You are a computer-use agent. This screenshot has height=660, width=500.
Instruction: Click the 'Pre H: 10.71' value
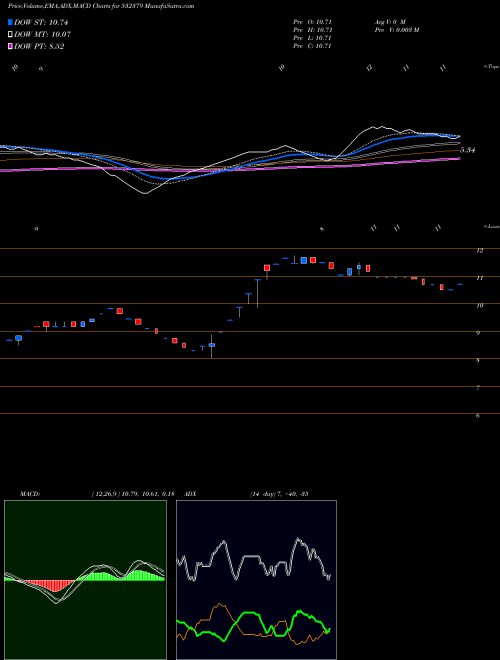[313, 30]
